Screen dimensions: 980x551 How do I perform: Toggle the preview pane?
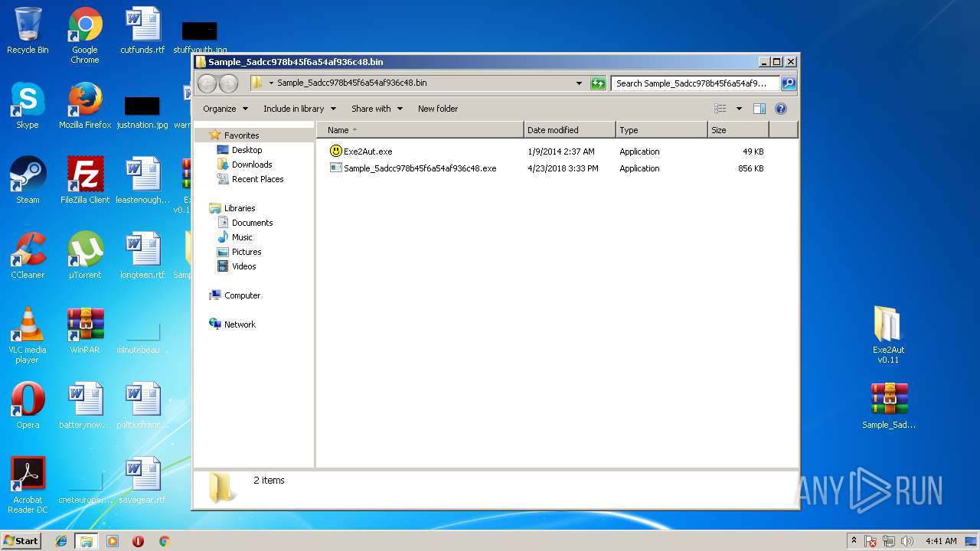(x=759, y=109)
